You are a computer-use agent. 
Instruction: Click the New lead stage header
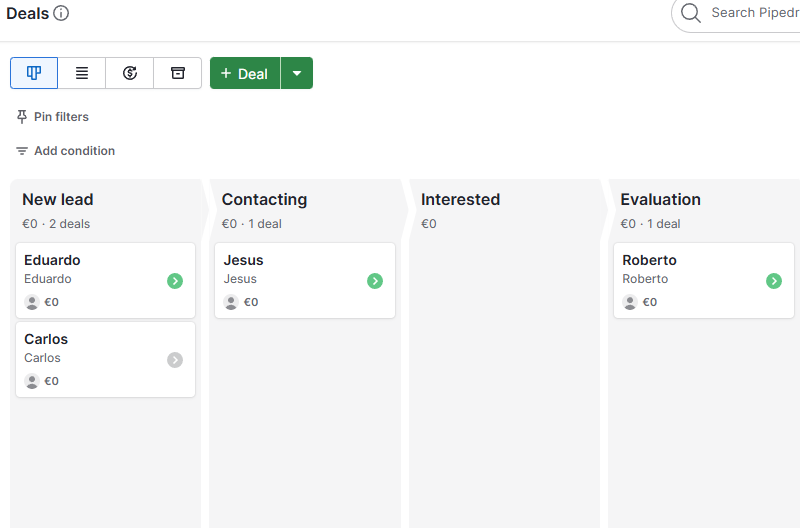pos(58,199)
